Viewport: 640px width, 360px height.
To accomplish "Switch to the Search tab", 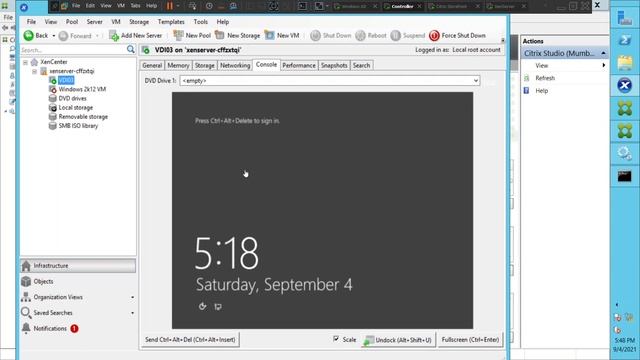I will 361,65.
